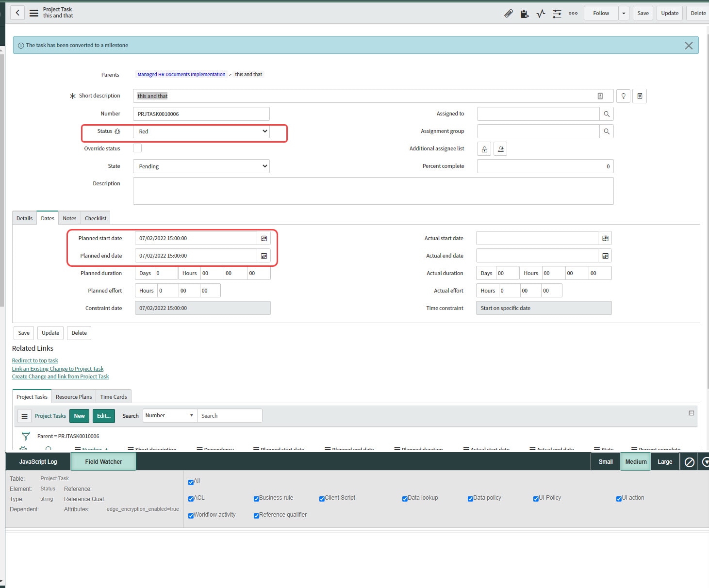
Task: Toggle the Override status checkbox
Action: tap(137, 148)
